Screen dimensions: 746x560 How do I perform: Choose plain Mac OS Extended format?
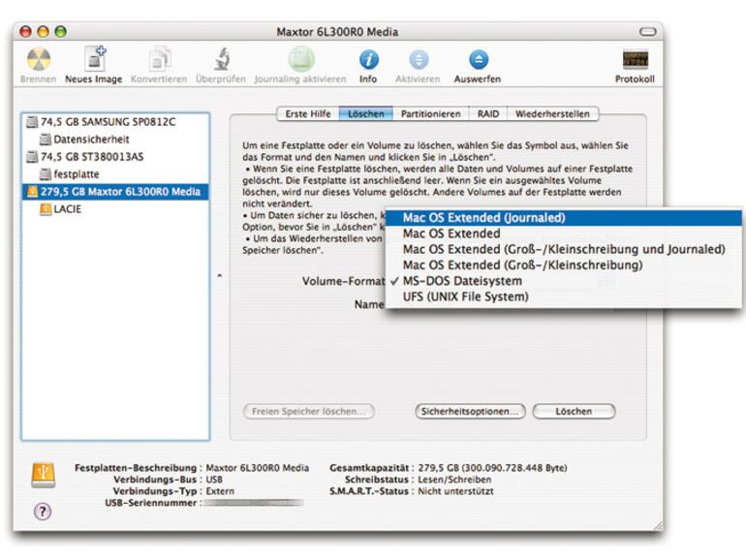[x=563, y=233]
